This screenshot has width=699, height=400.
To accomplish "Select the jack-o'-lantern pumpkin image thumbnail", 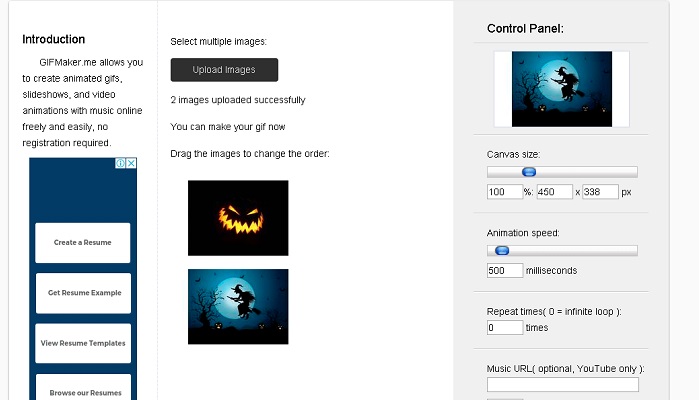I will 238,218.
